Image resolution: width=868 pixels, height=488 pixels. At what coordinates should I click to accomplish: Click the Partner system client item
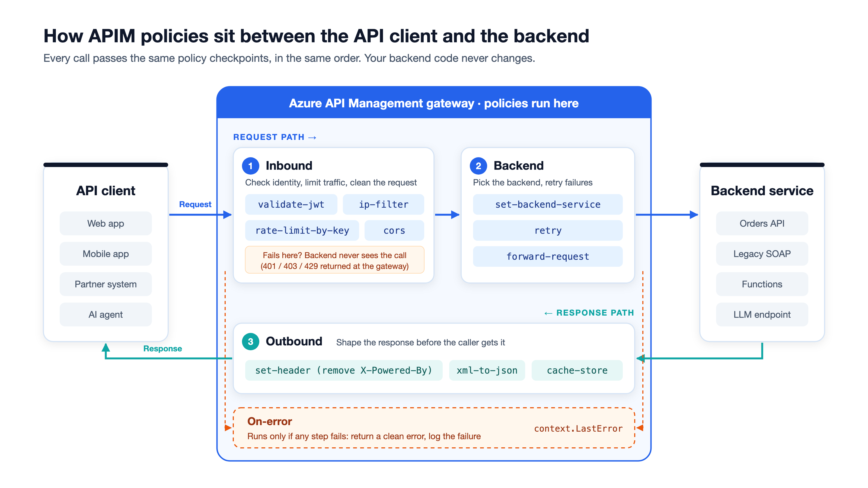click(x=106, y=284)
